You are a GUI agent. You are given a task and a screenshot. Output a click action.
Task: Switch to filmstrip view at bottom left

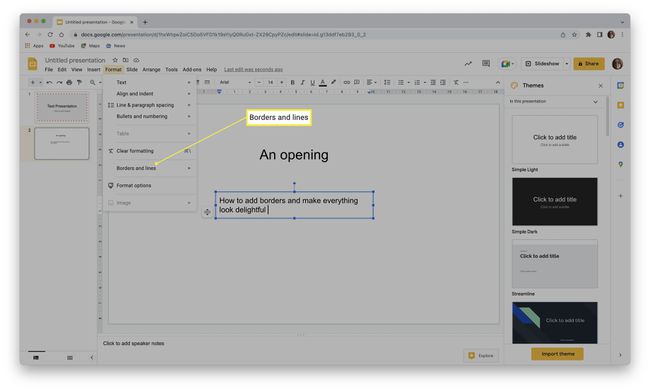pyautogui.click(x=36, y=357)
